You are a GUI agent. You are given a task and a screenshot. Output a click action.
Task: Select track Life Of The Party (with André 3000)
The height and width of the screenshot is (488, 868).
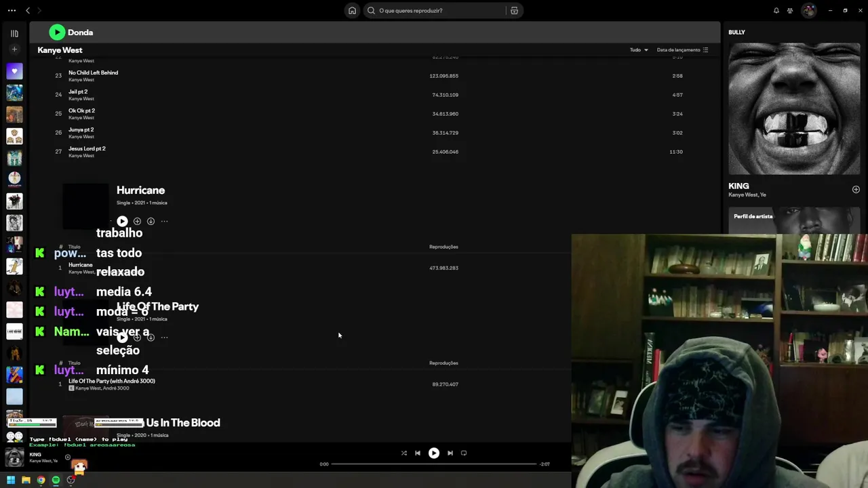(112, 381)
